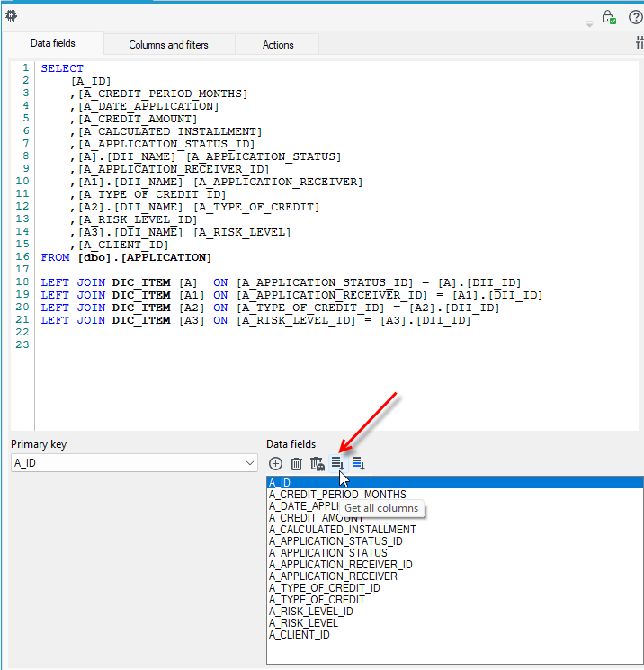This screenshot has width=644, height=670.
Task: Open the Actions tab
Action: coord(278,45)
